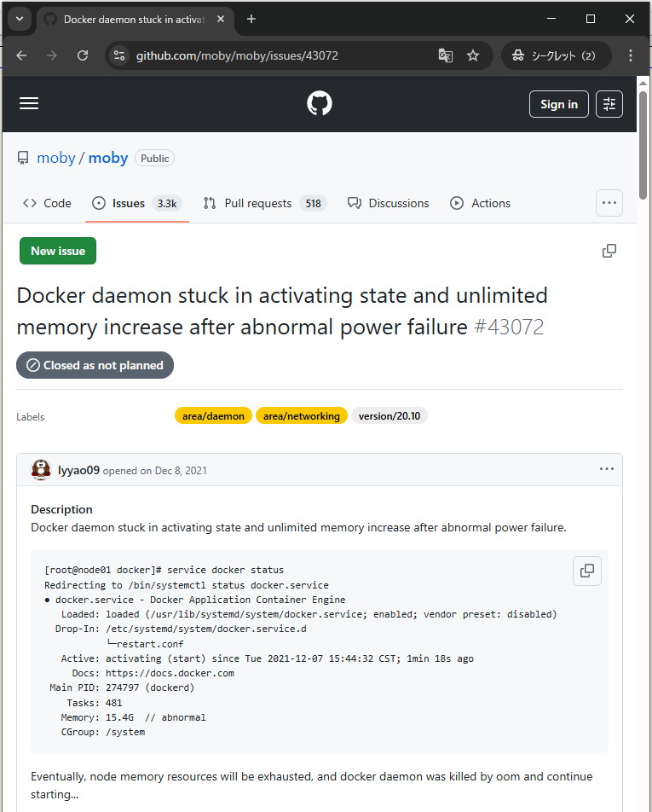Open lyyao09's avatar image
The height and width of the screenshot is (812, 652).
click(x=41, y=470)
